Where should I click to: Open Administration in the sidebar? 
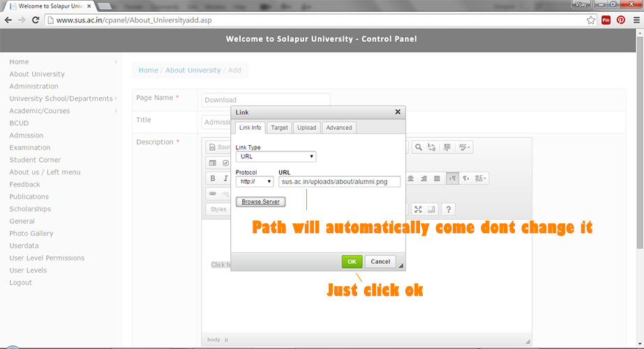(x=33, y=87)
